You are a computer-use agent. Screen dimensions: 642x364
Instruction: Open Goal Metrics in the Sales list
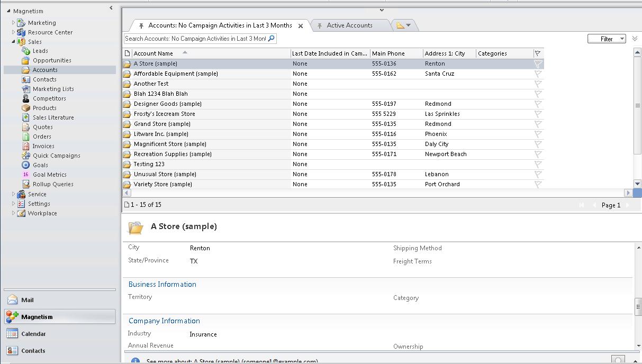50,175
